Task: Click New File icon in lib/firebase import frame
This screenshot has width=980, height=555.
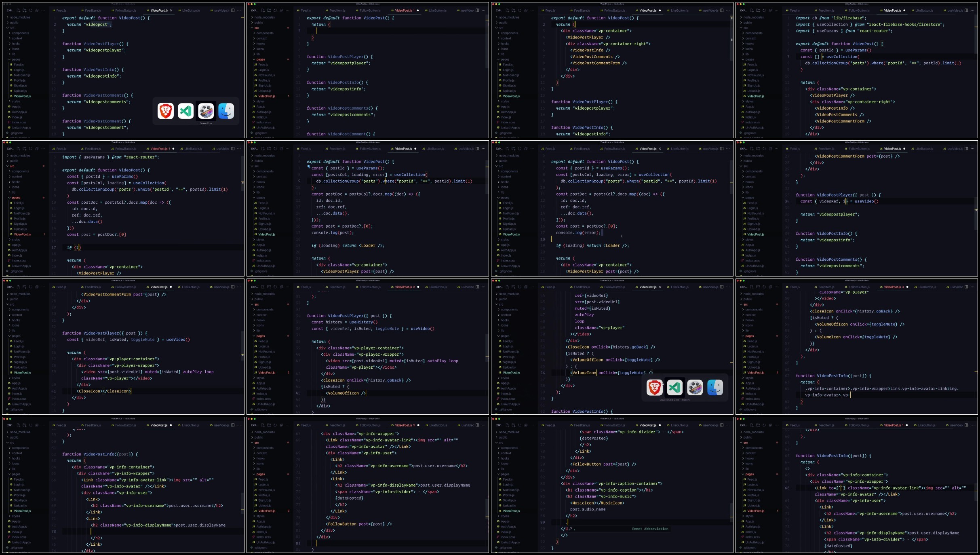Action: [752, 11]
